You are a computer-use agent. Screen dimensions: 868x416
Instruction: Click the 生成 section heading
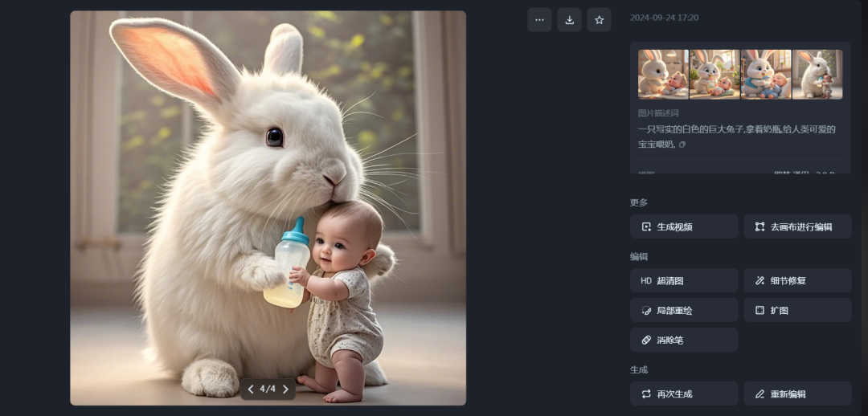click(639, 369)
